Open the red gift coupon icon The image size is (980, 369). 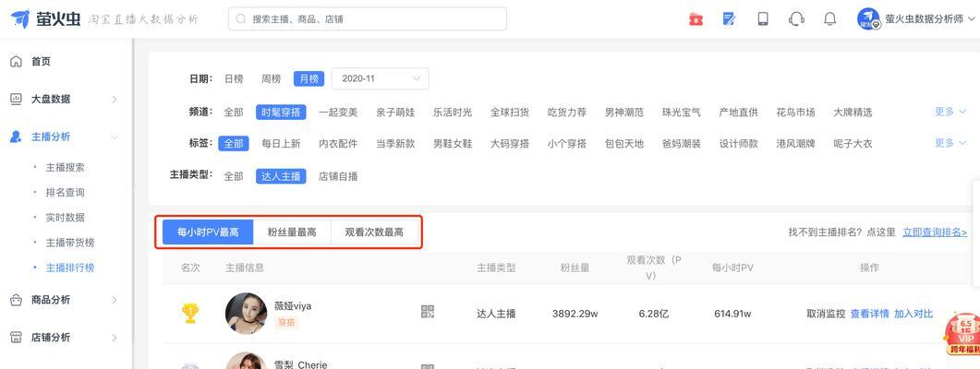click(x=696, y=18)
